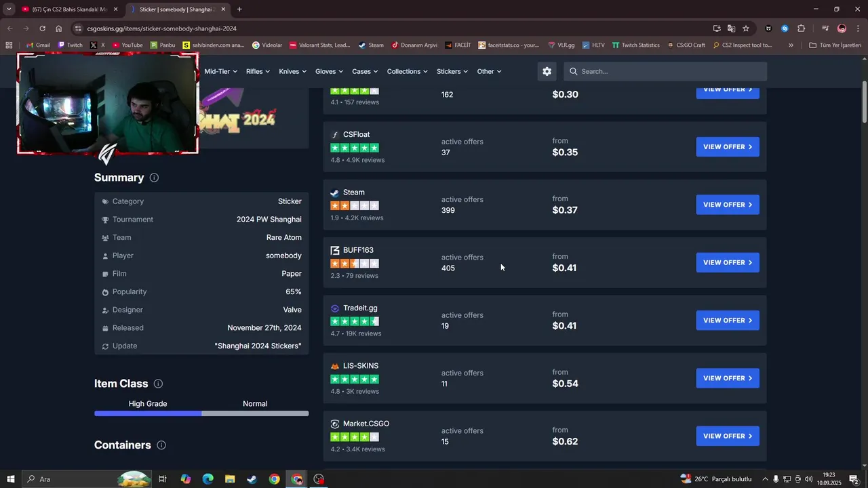The image size is (868, 488).
Task: Open Microsoft Edge from the taskbar
Action: (208, 479)
